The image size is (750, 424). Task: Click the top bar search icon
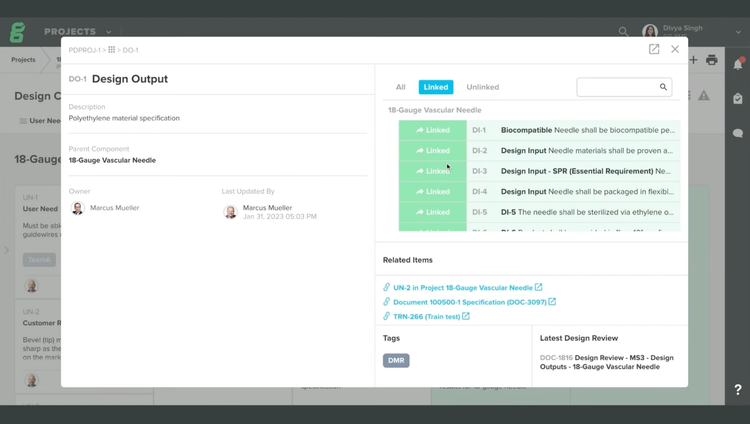(623, 32)
